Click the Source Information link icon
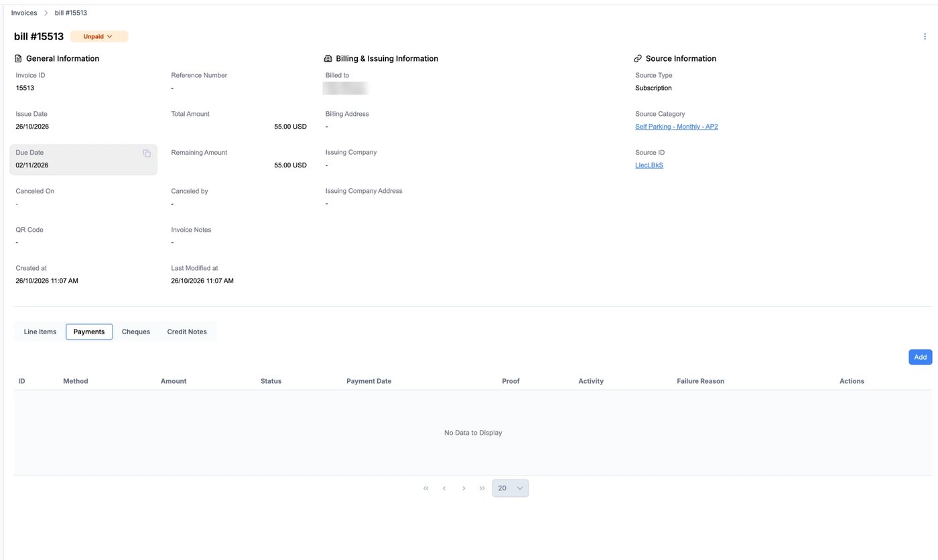The image size is (938, 560). [x=638, y=59]
